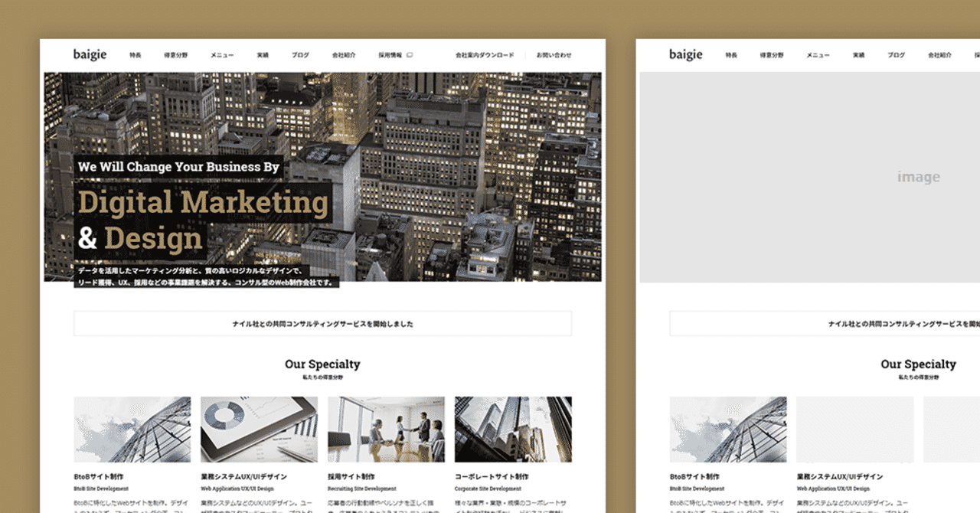
Task: Click the 'Digital Marketing' hero headline
Action: (x=203, y=202)
